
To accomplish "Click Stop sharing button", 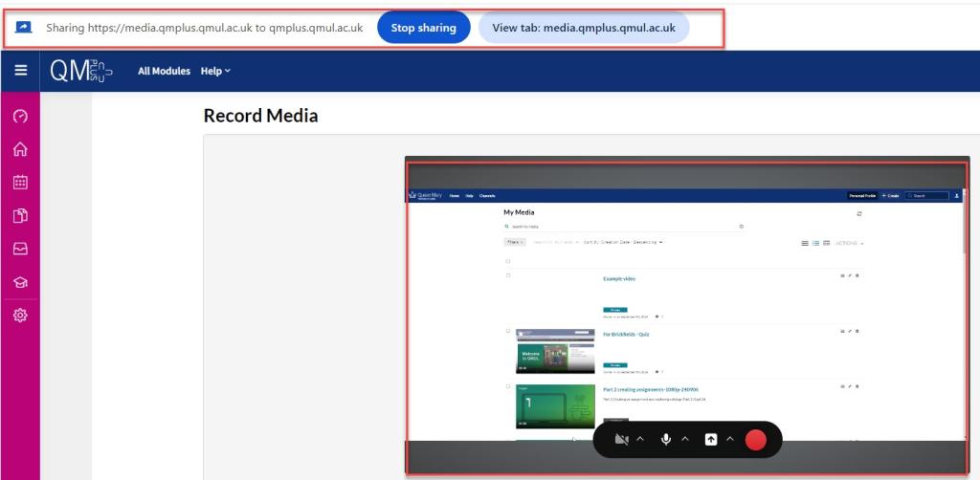I will 424,28.
